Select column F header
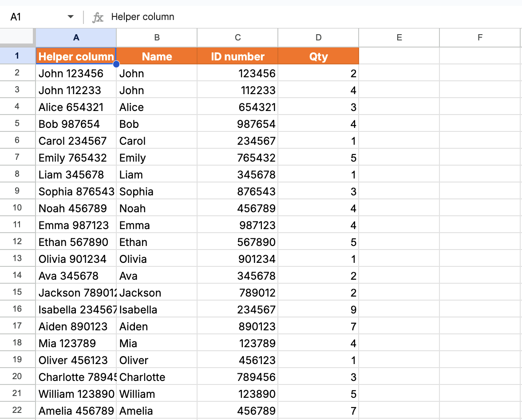Viewport: 522px width, 420px height. [480, 38]
